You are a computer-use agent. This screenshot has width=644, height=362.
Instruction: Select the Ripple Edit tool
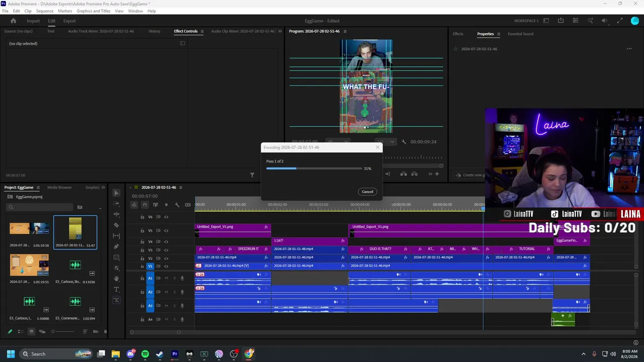(x=116, y=214)
